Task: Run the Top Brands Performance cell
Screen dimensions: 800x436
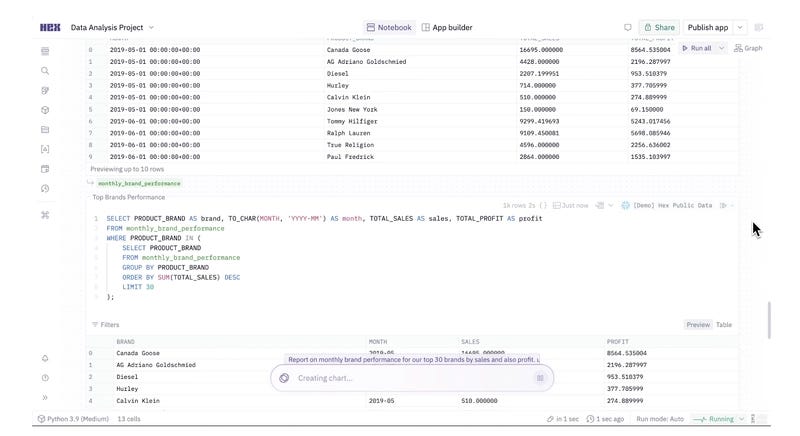Action: [x=723, y=206]
